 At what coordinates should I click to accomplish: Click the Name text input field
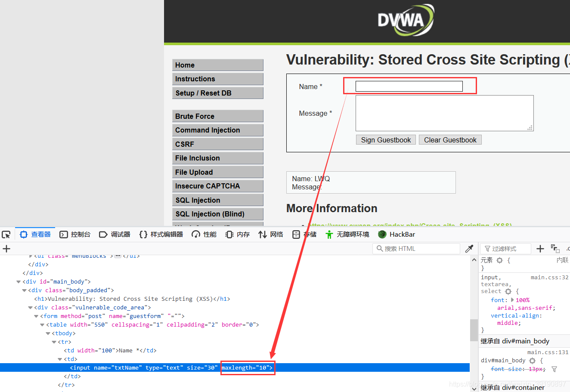coord(409,86)
